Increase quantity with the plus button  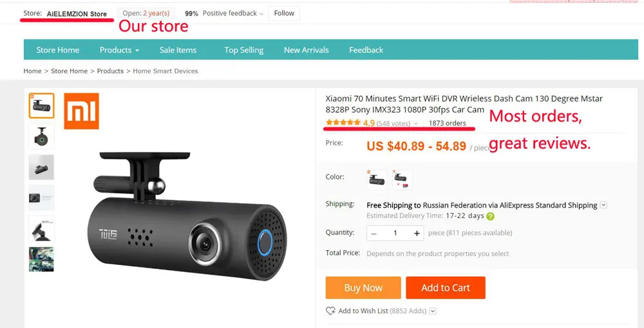point(417,233)
